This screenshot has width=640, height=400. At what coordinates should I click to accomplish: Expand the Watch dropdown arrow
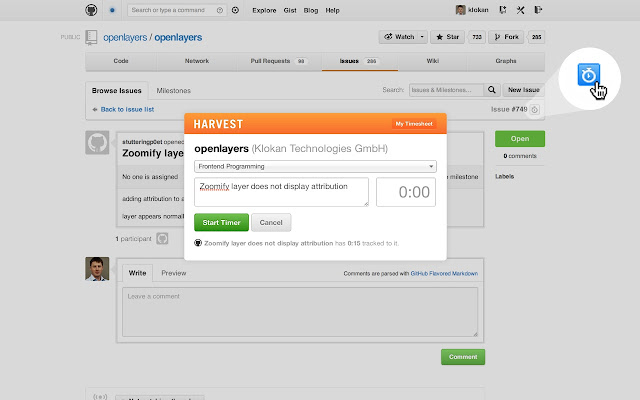coord(422,37)
